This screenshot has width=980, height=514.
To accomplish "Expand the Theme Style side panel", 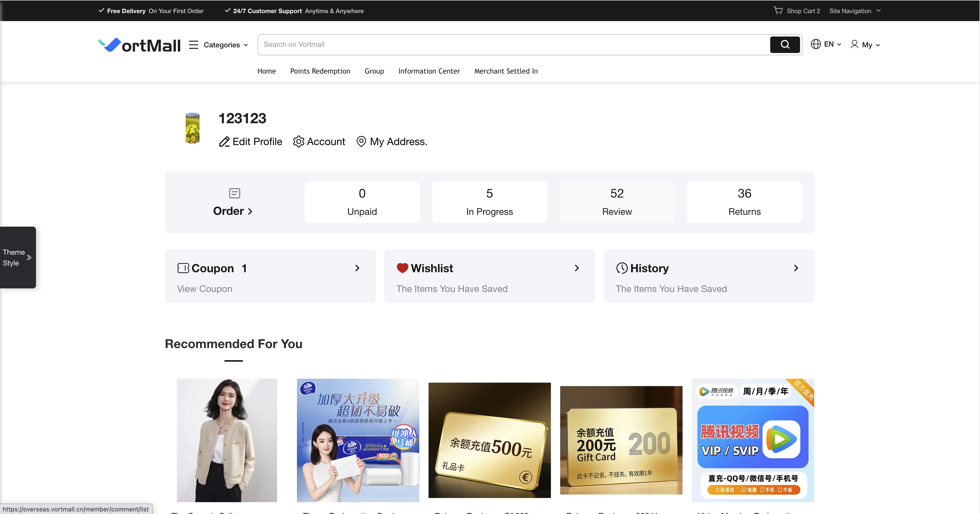I will point(17,257).
